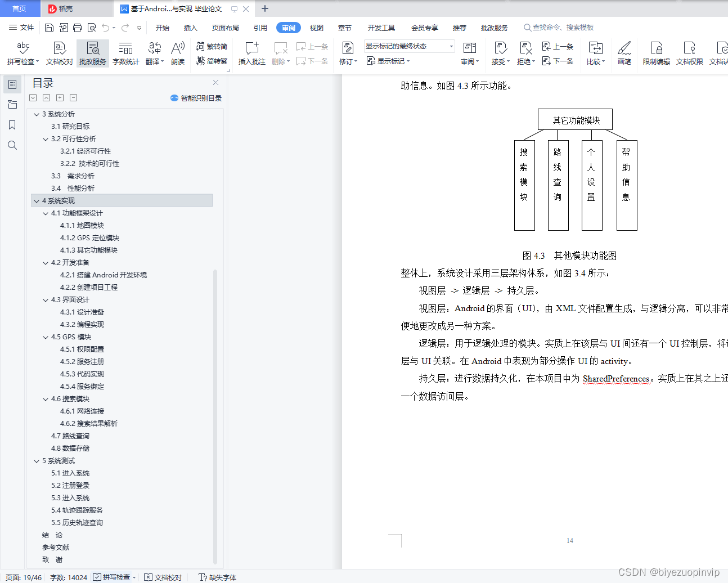Toggle 文档校对 in status bar
This screenshot has height=583, width=728.
pyautogui.click(x=163, y=577)
